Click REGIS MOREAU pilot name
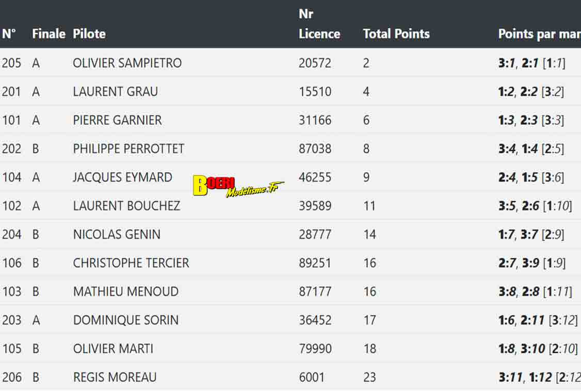Screen dimensions: 581x392 (115, 377)
